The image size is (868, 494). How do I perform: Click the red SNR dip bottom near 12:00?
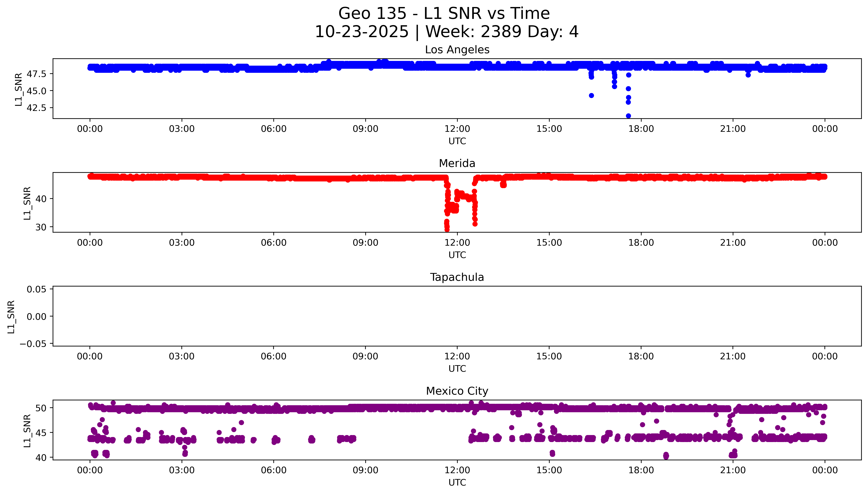[447, 229]
